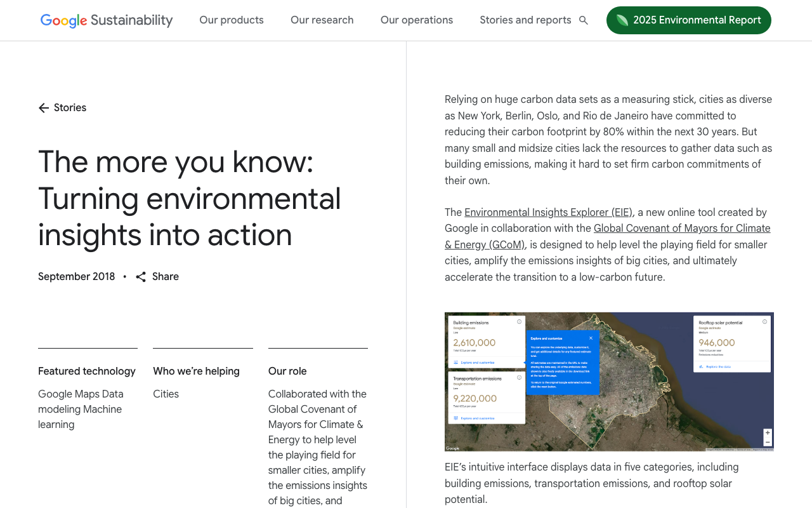Click the article title heading
812x508 pixels.
[x=190, y=198]
